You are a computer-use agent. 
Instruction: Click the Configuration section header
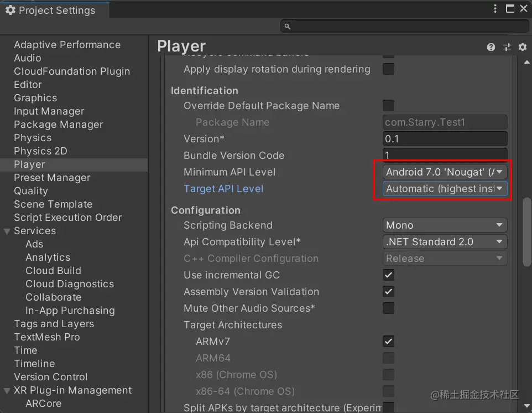(206, 210)
